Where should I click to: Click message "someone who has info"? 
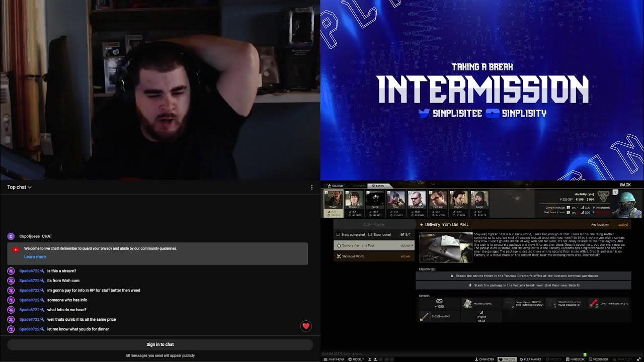(x=67, y=300)
